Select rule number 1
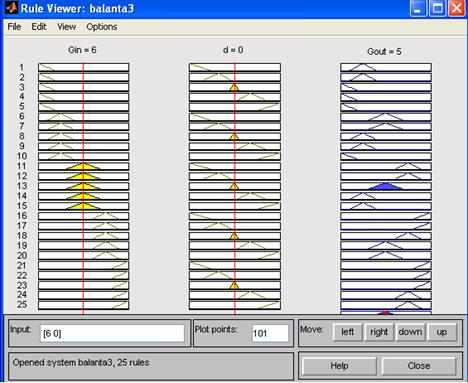Image resolution: width=468 pixels, height=383 pixels. [x=22, y=67]
